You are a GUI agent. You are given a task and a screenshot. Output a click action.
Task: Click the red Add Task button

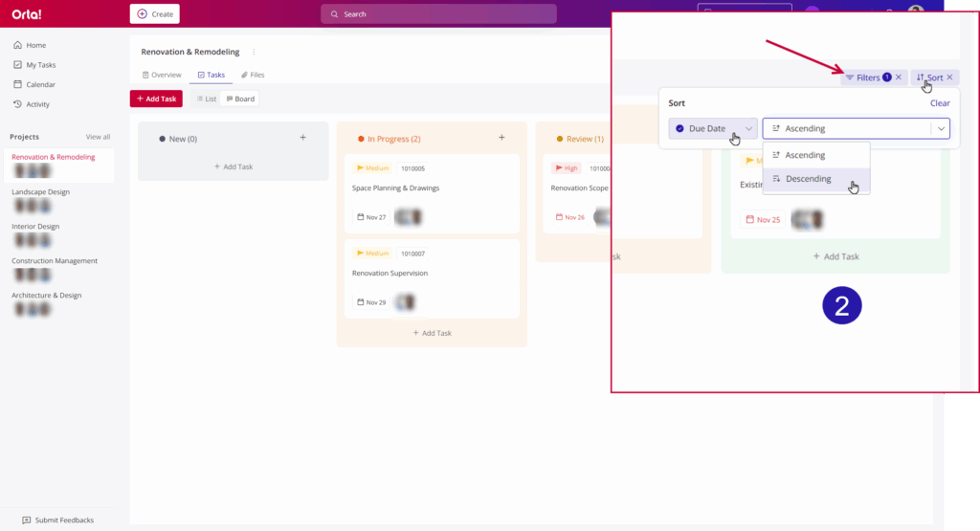(x=155, y=99)
